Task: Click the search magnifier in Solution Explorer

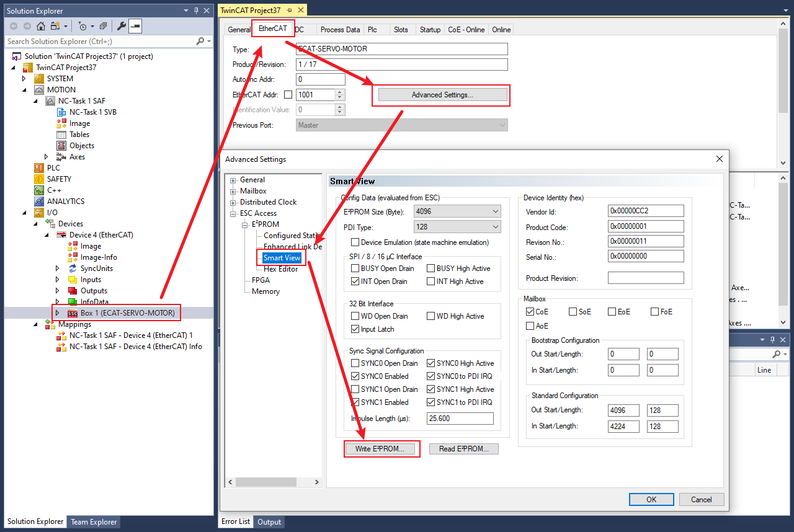Action: point(200,41)
